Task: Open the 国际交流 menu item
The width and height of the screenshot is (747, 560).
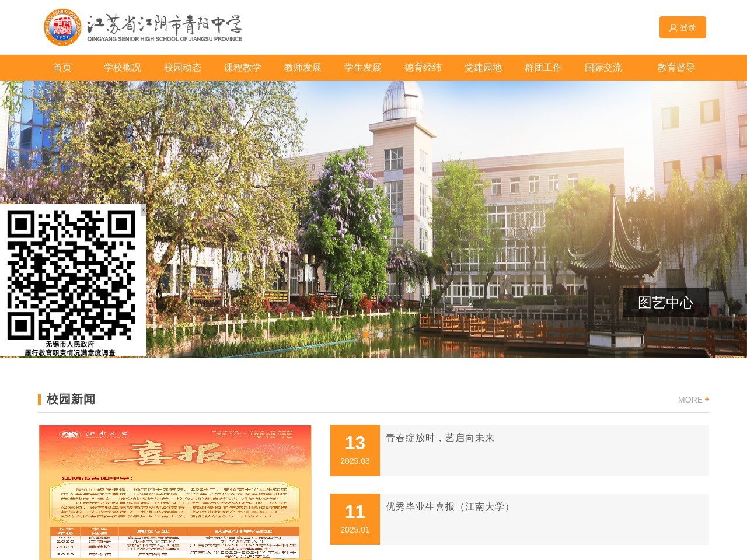Action: coord(603,68)
